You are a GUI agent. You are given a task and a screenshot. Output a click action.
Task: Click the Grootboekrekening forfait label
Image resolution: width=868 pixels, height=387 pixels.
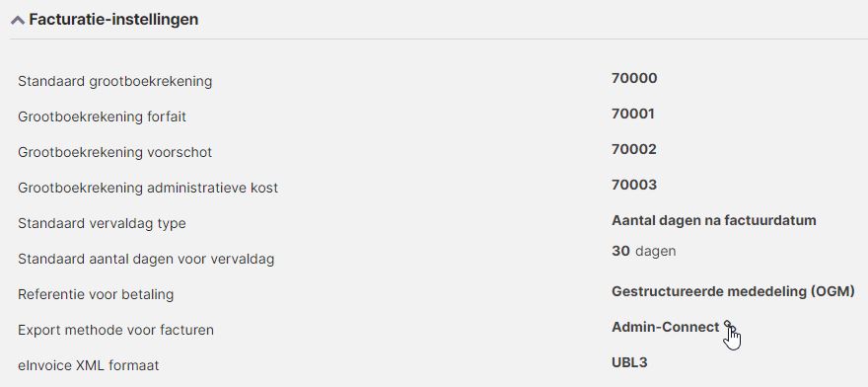102,116
